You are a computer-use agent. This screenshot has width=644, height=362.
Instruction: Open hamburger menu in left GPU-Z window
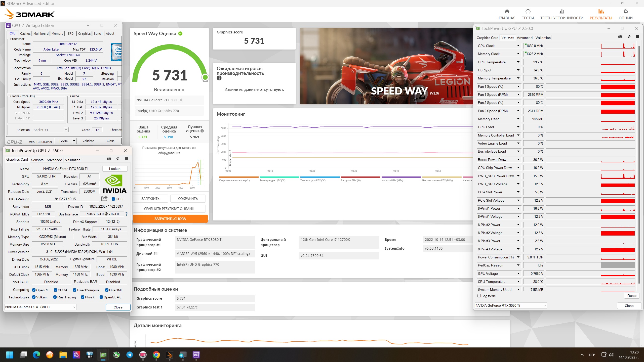pos(126,159)
